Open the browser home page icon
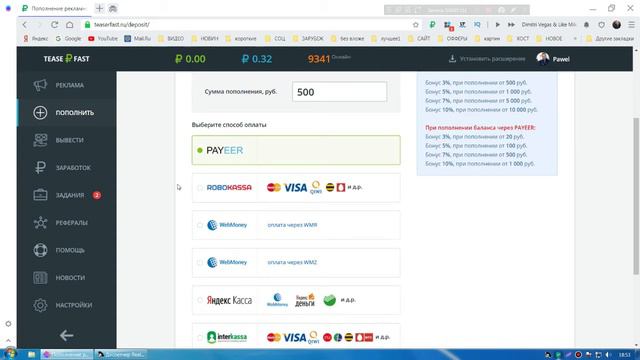Image resolution: width=640 pixels, height=360 pixels. [69, 24]
